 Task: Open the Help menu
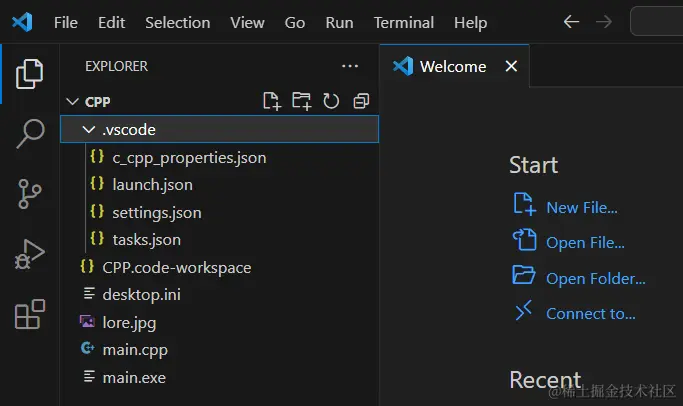470,22
